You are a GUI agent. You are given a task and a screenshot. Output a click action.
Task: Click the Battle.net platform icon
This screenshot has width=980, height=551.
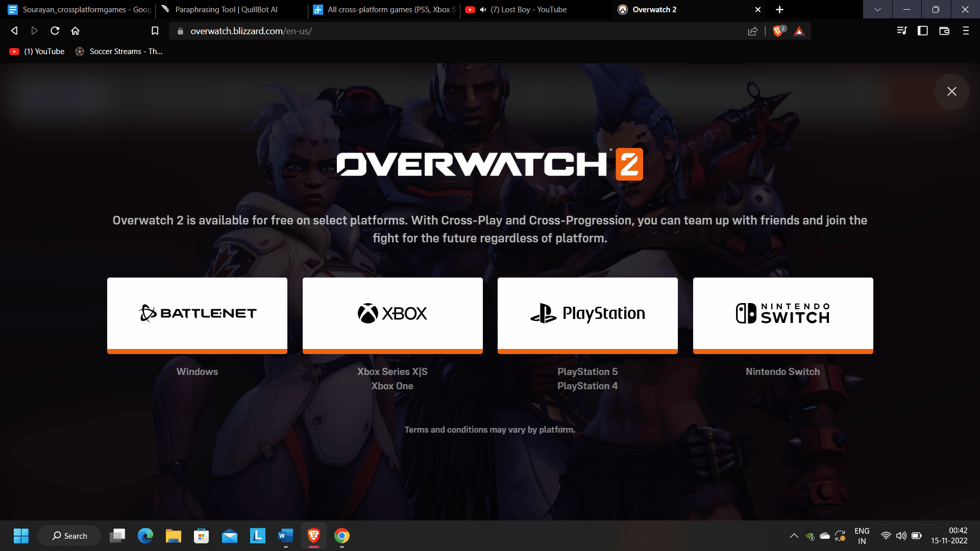coord(197,313)
